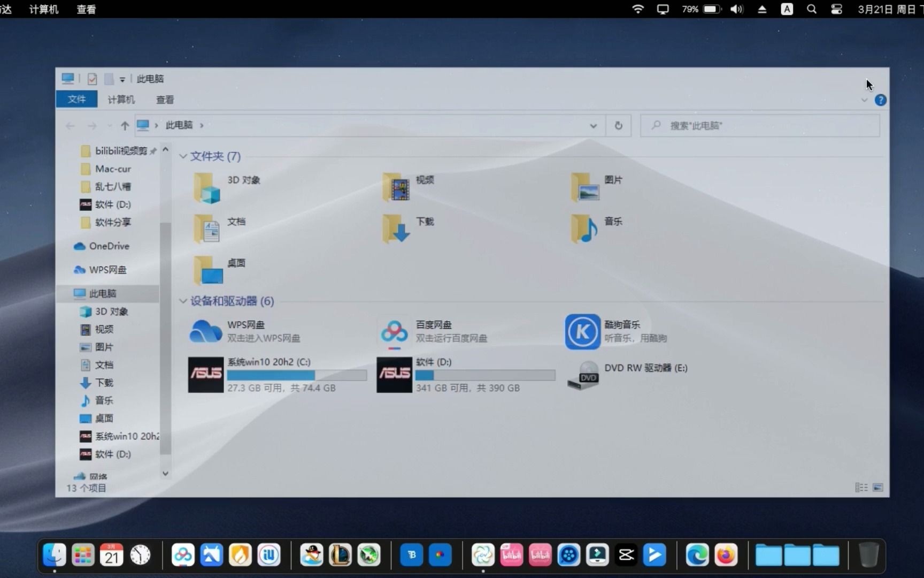The image size is (924, 578).
Task: Open Launchpad icon in the dock
Action: pyautogui.click(x=83, y=555)
